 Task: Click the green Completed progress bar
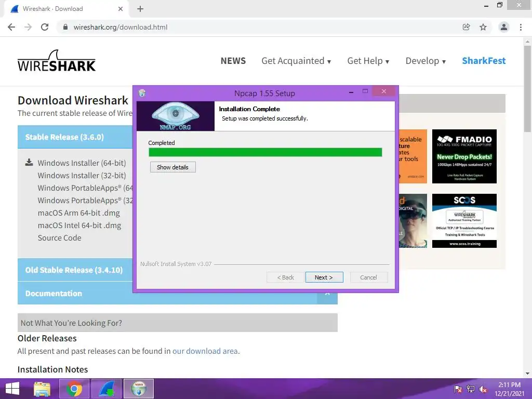[x=265, y=152]
